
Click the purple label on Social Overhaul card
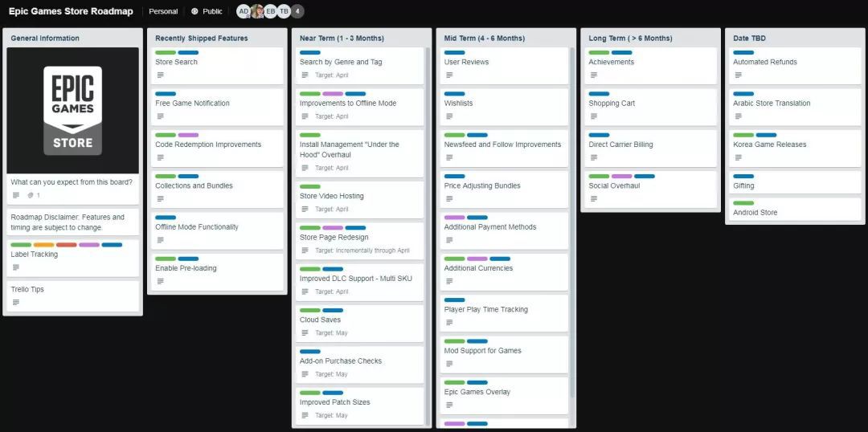pos(621,177)
